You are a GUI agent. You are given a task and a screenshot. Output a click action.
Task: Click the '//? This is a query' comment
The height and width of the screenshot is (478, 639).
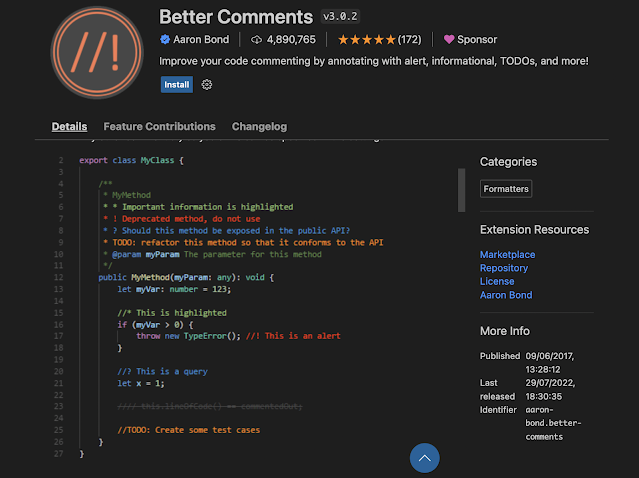162,372
